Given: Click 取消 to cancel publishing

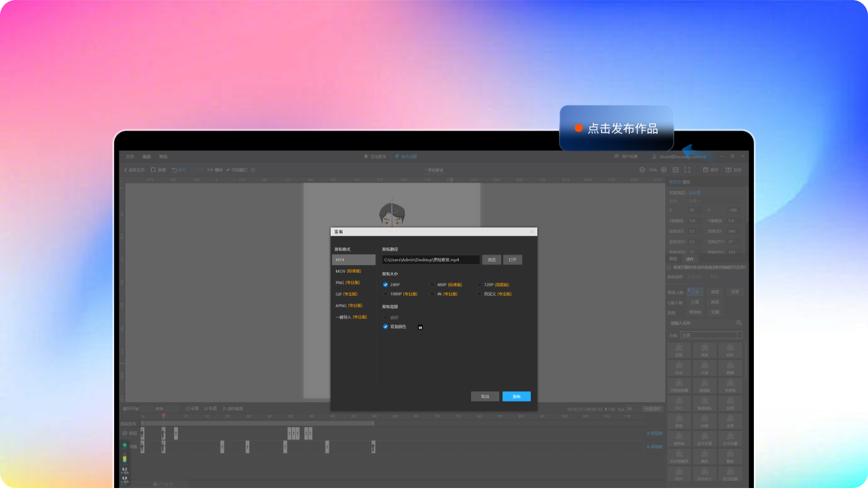Looking at the screenshot, I should pos(485,396).
